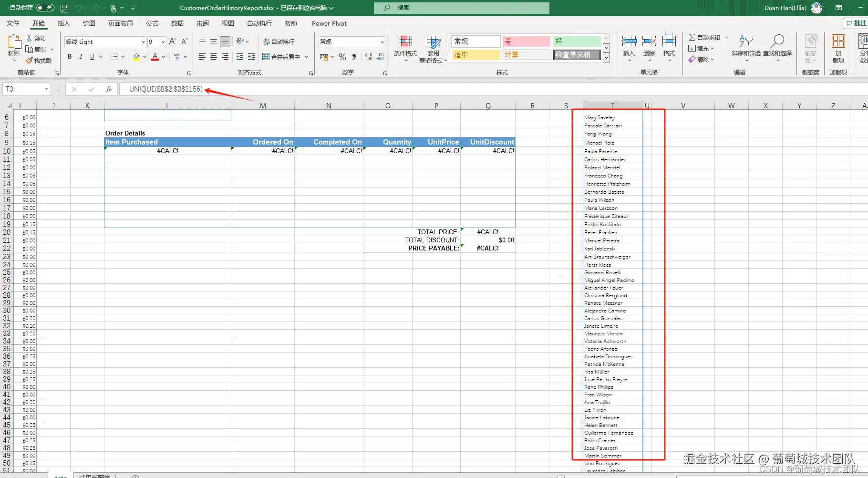Click into the formula bar with =UNIQUE formula
868x478 pixels.
[494, 89]
